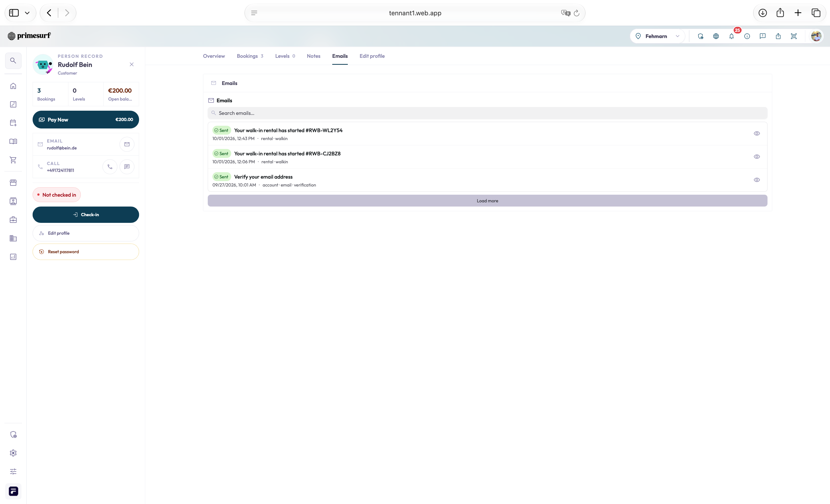
Task: Open the QR code scanner icon
Action: 794,36
